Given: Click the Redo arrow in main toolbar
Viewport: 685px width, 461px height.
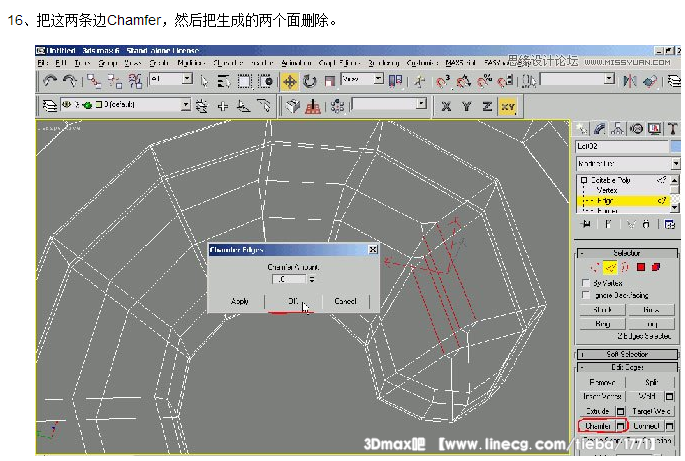Looking at the screenshot, I should (70, 81).
